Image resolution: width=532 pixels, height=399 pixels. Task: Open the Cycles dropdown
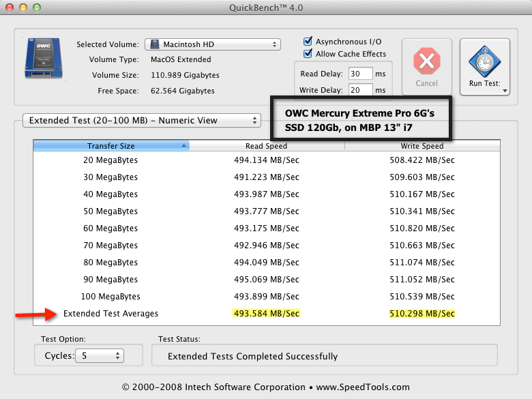[x=100, y=355]
